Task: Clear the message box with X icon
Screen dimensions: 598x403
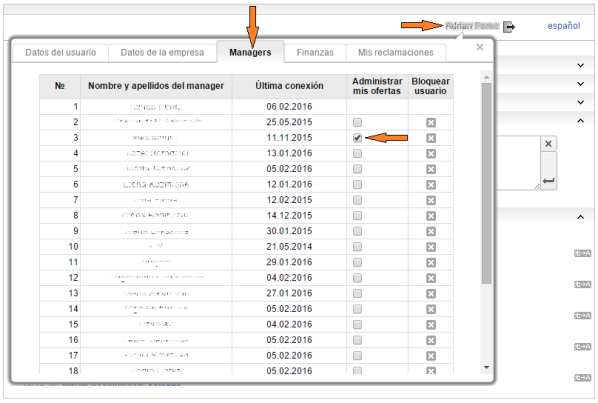Action: point(548,144)
